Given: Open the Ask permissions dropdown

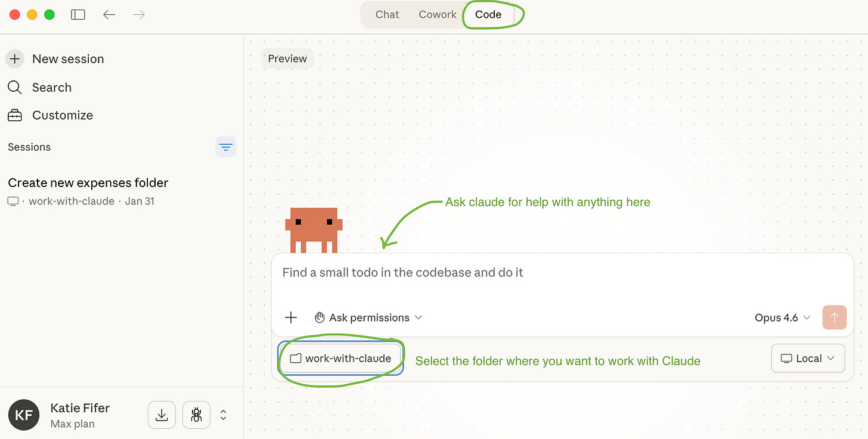Looking at the screenshot, I should [368, 317].
